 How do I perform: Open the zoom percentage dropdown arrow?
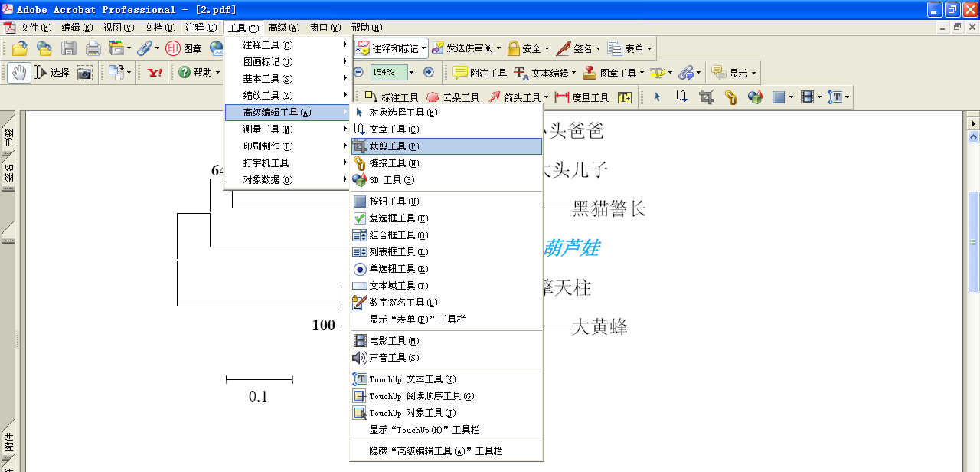tap(411, 72)
